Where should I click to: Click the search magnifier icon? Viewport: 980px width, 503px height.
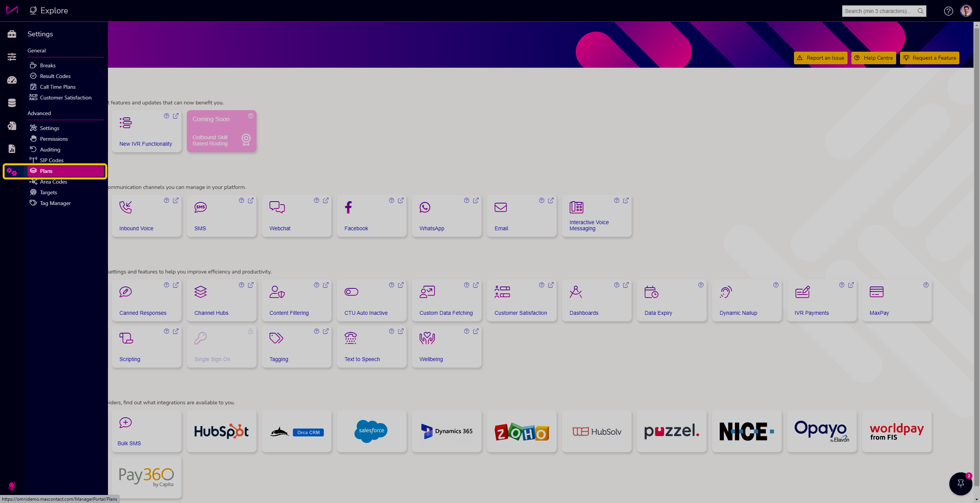pyautogui.click(x=920, y=11)
